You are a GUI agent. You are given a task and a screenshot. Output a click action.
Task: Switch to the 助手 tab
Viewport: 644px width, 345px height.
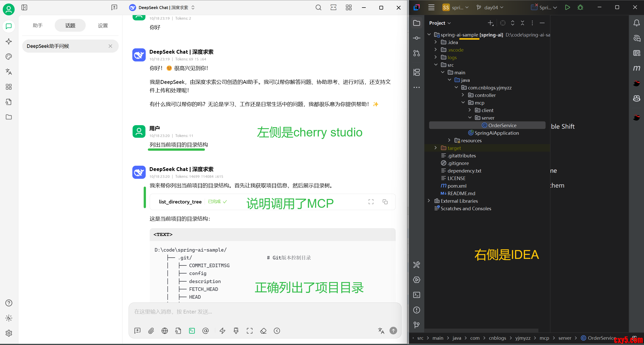click(x=38, y=25)
